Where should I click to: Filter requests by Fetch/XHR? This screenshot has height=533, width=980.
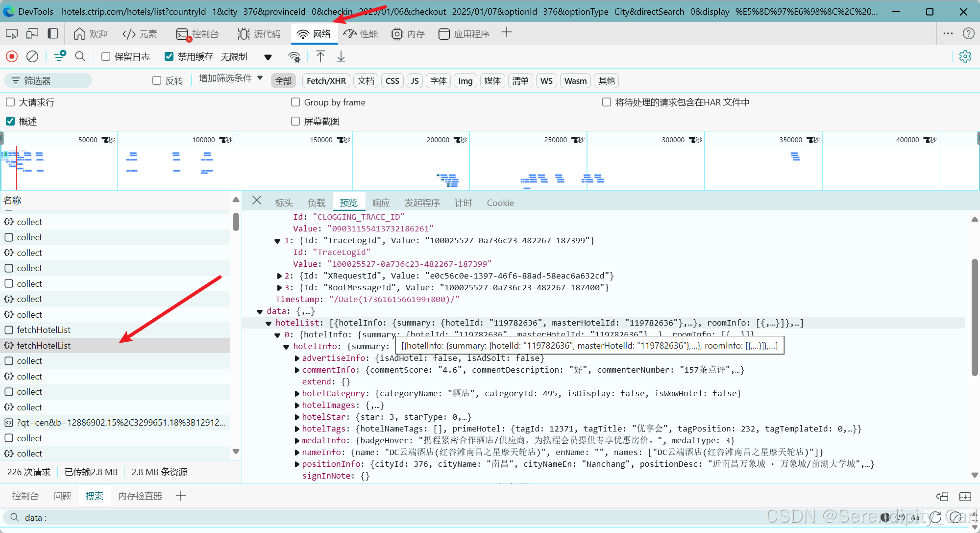tap(326, 81)
